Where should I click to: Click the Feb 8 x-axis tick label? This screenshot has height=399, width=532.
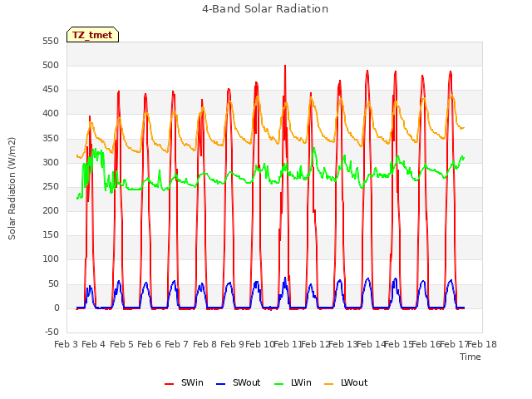coord(204,344)
